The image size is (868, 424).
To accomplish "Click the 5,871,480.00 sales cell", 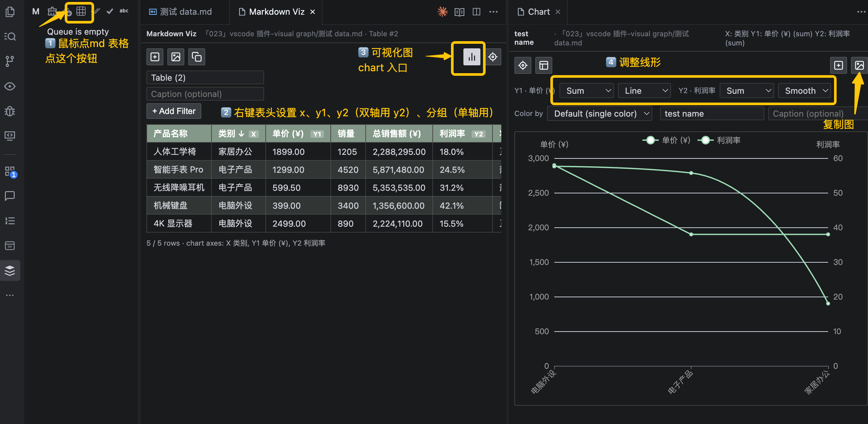I will point(399,170).
